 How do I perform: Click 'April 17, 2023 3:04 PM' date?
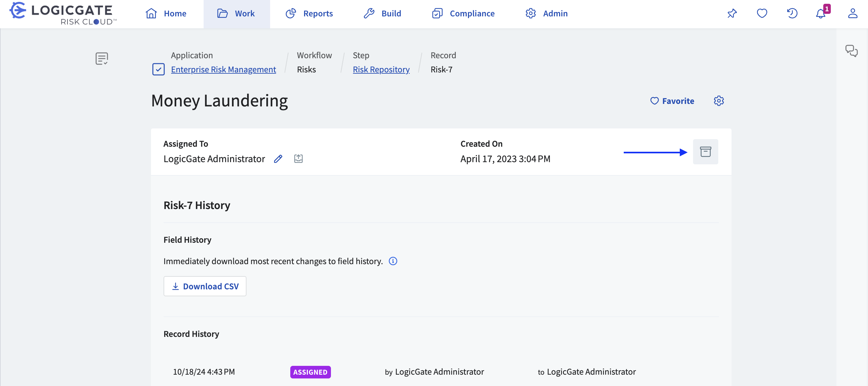click(505, 159)
